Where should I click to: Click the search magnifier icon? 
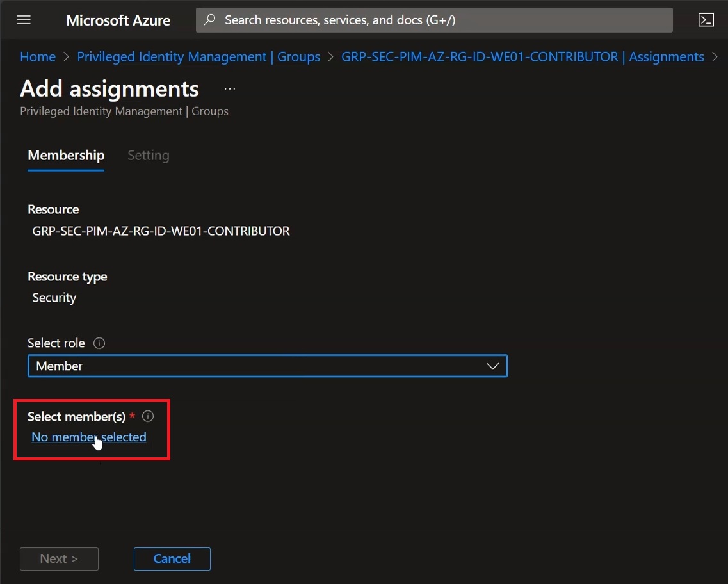point(209,19)
